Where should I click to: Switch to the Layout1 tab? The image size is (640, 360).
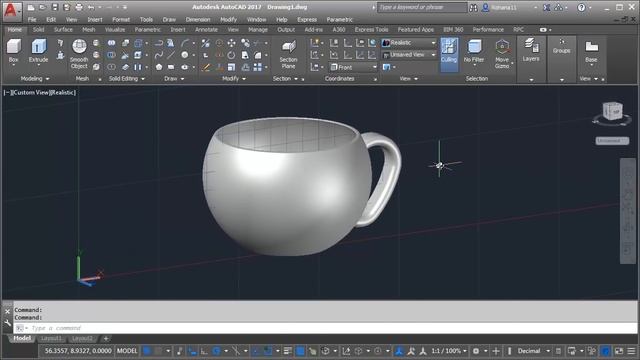click(x=51, y=338)
